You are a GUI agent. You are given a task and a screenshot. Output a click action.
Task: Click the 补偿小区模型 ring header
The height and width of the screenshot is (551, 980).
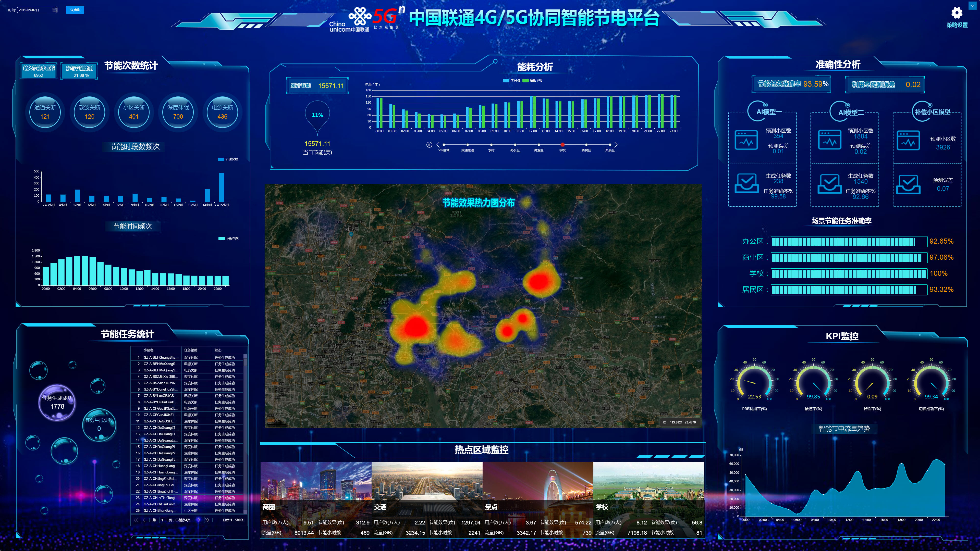pyautogui.click(x=931, y=112)
